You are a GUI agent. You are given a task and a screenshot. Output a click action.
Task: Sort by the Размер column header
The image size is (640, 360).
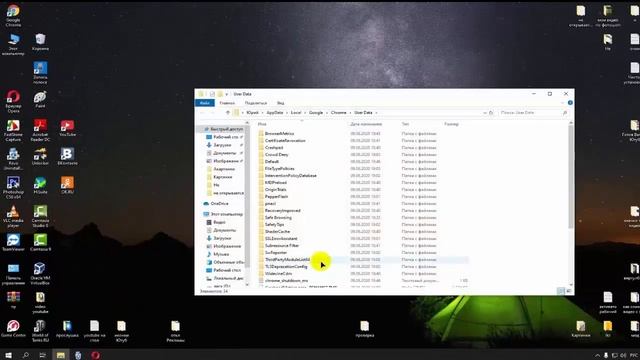pyautogui.click(x=451, y=124)
